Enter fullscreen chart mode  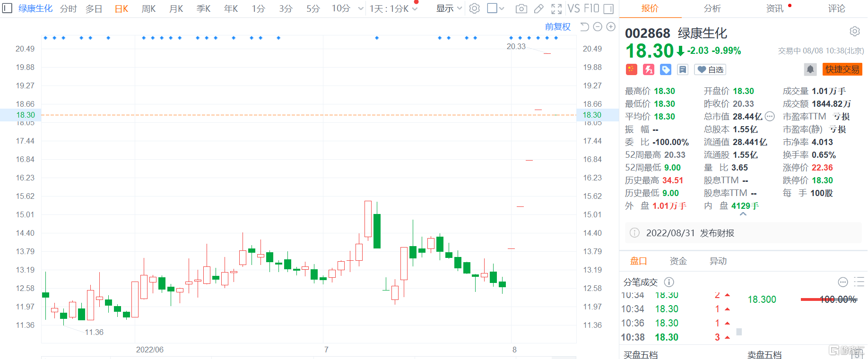click(556, 9)
